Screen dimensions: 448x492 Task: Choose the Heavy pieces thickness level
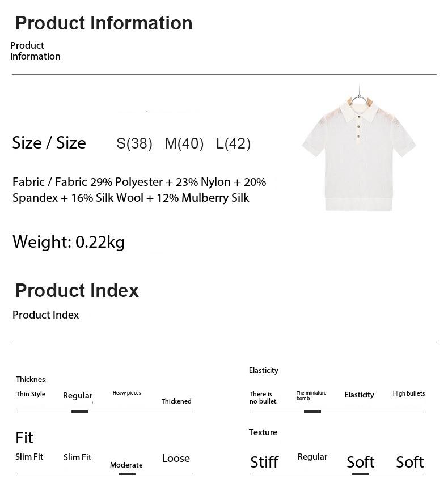[126, 393]
